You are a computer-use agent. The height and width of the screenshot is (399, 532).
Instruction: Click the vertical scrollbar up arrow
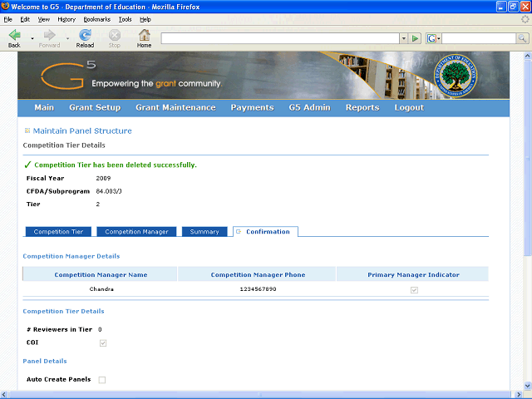pyautogui.click(x=528, y=56)
